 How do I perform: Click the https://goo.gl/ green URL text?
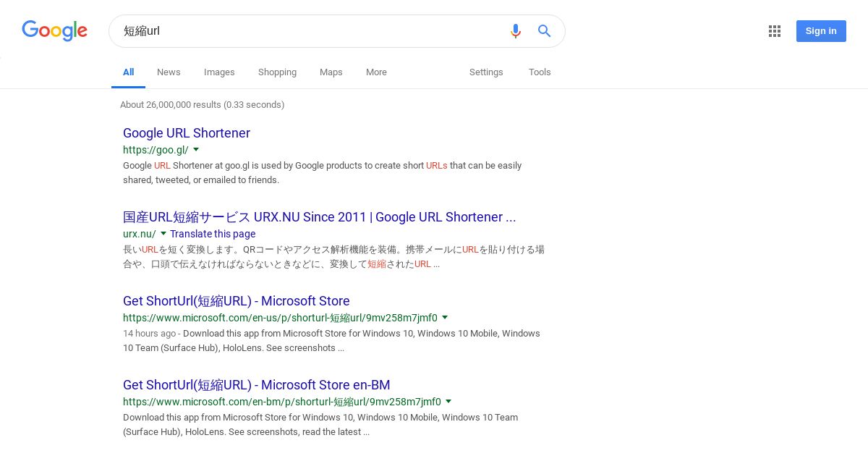(x=156, y=150)
